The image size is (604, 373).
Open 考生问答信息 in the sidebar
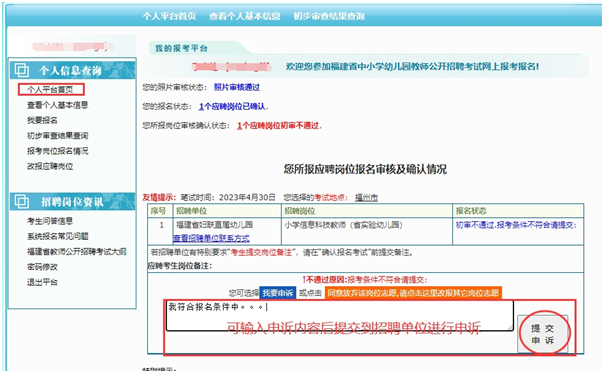click(50, 221)
